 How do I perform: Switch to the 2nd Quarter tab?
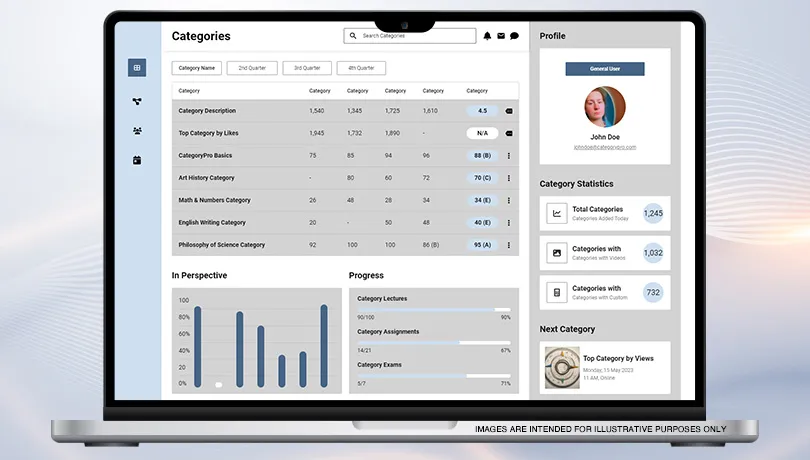252,68
